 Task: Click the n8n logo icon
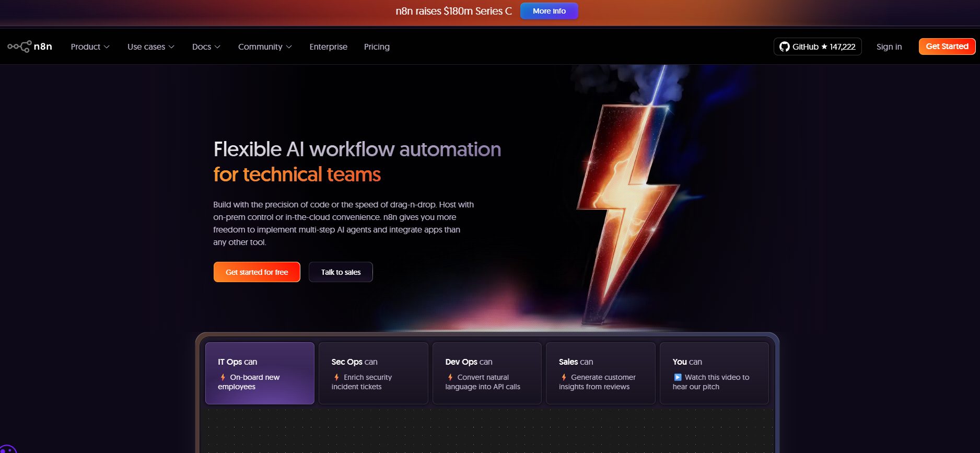point(19,47)
